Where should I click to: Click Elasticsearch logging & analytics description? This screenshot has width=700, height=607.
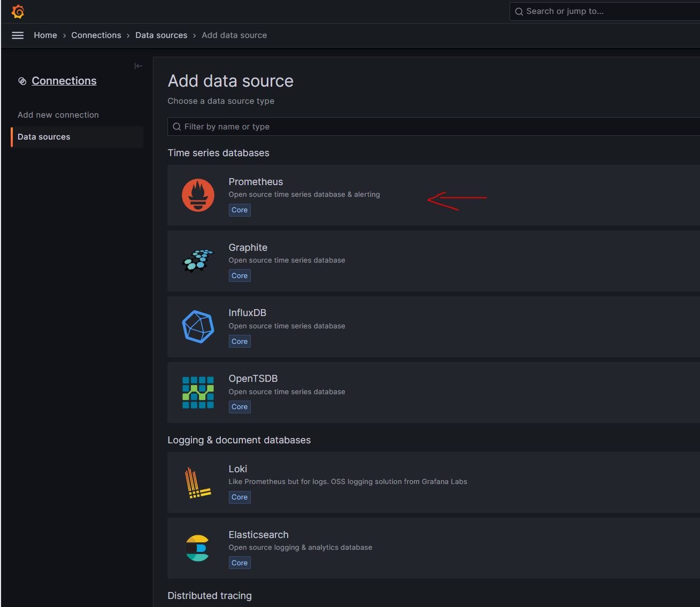point(300,548)
